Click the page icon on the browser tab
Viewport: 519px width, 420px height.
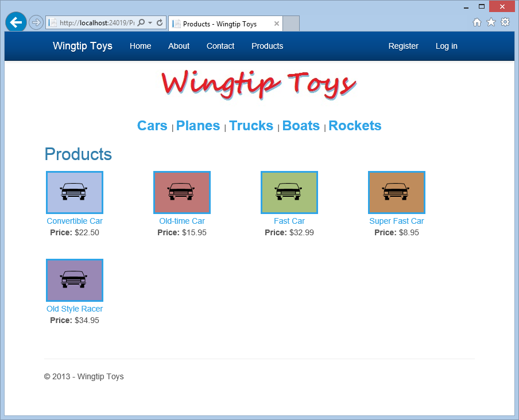pos(176,24)
